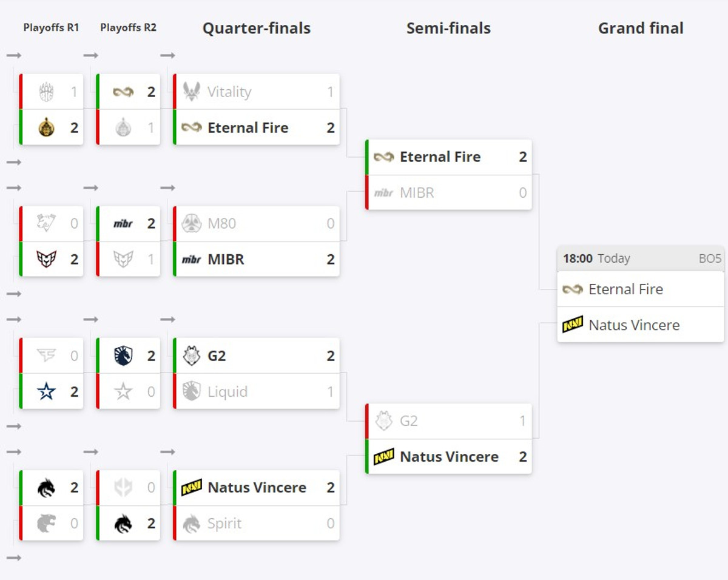Select the FaZe logo in Playoffs R1
Image resolution: width=728 pixels, height=580 pixels.
(x=47, y=356)
